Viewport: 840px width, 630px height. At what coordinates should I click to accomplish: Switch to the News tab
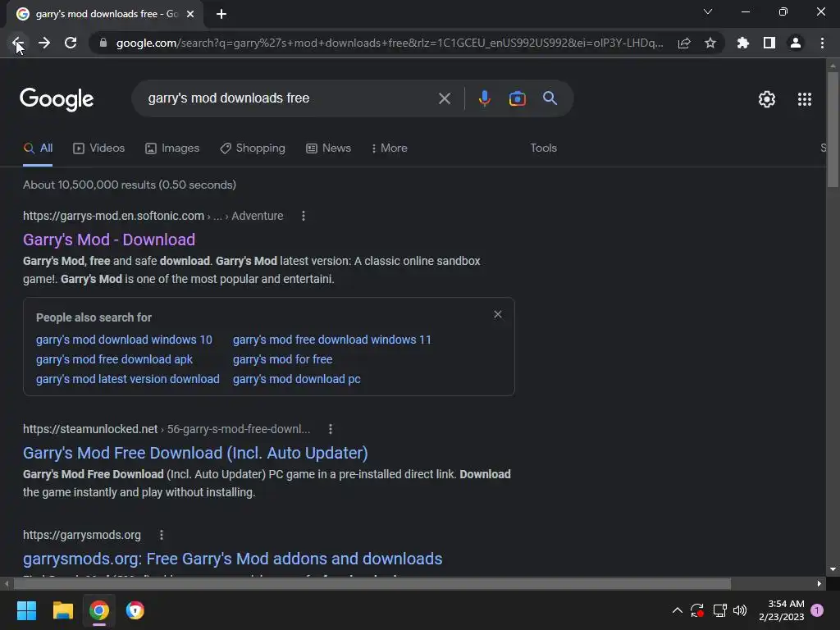pyautogui.click(x=328, y=148)
